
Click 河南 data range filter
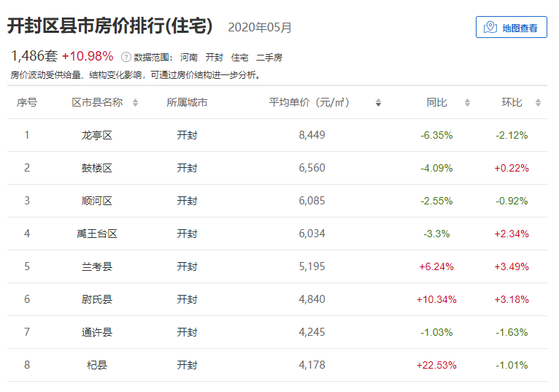tap(188, 58)
